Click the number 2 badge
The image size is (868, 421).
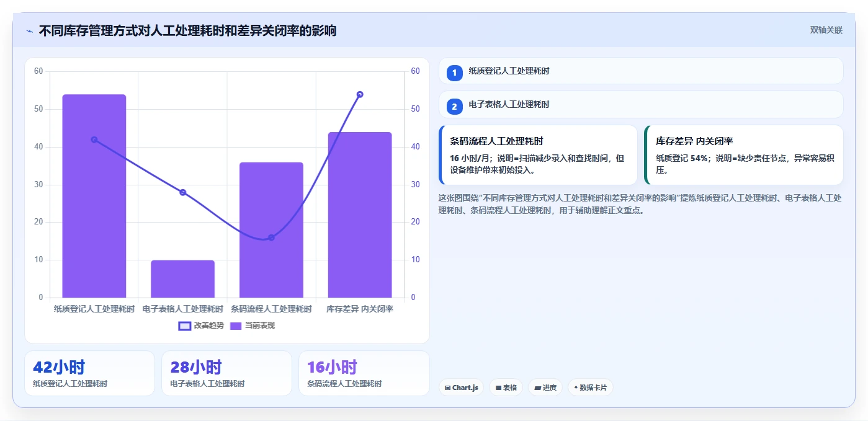click(454, 107)
